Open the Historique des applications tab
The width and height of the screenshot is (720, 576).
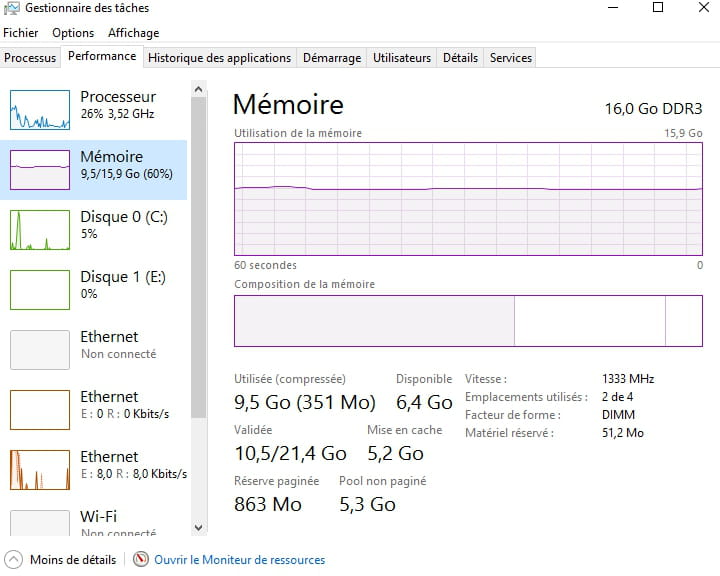[x=219, y=58]
